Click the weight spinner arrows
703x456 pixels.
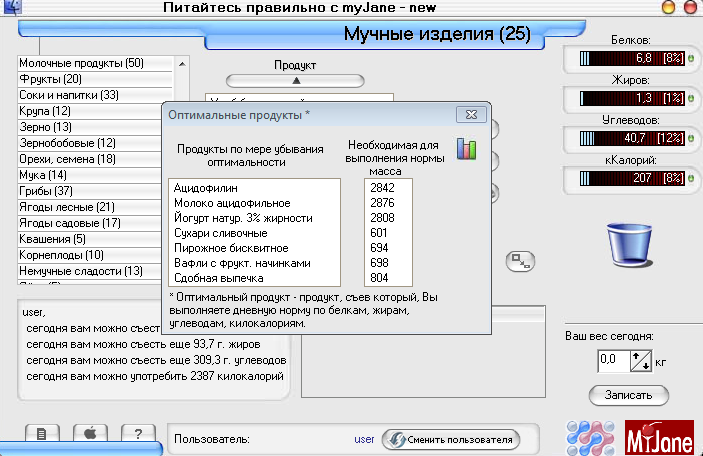pyautogui.click(x=641, y=358)
